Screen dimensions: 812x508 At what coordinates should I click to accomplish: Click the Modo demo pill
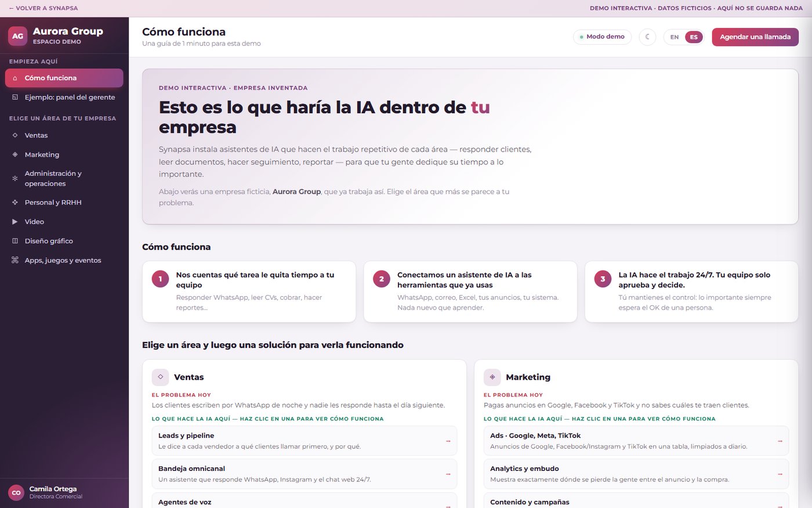pos(602,37)
